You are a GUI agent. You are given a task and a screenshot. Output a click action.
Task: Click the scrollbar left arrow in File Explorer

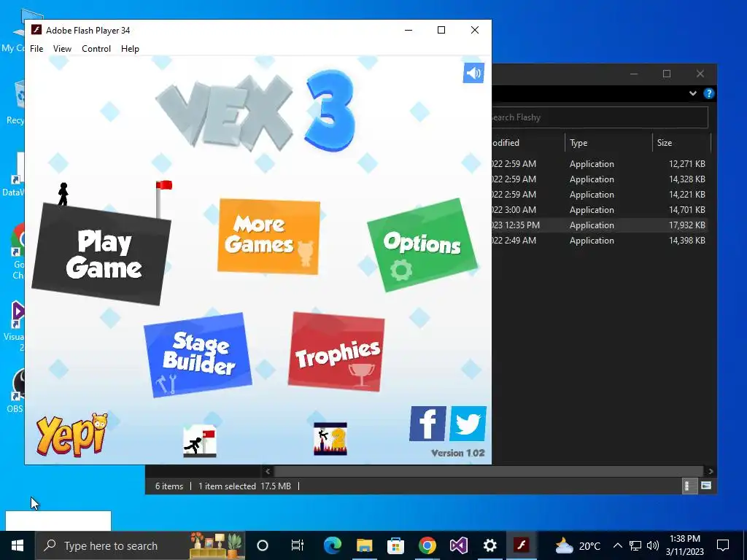(x=268, y=471)
